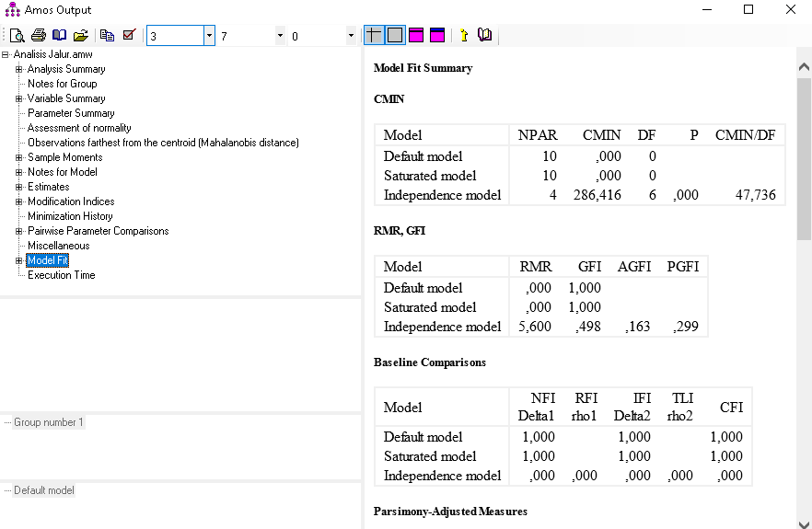812x529 pixels.
Task: Toggle table rules grid-lines button
Action: point(374,35)
